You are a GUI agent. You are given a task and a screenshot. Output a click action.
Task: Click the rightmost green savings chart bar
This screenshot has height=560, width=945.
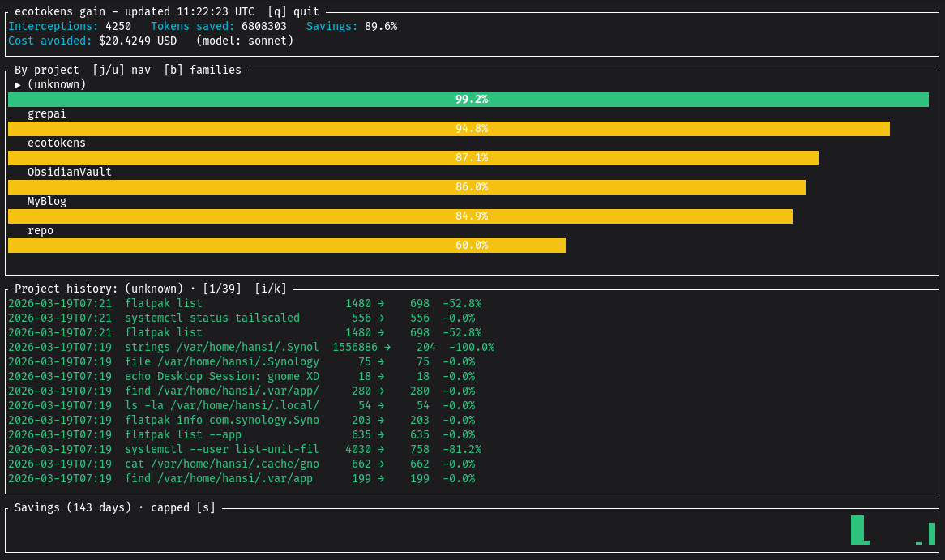tap(932, 533)
